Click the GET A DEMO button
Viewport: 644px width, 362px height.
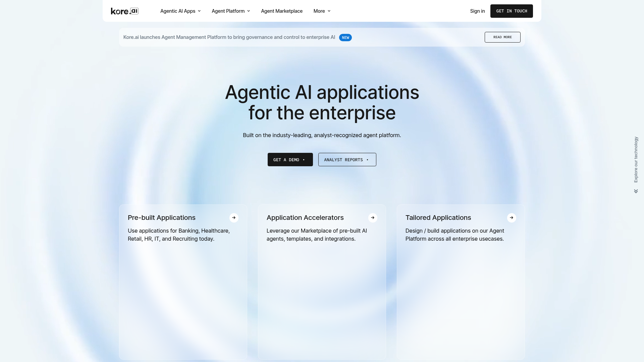tap(290, 160)
